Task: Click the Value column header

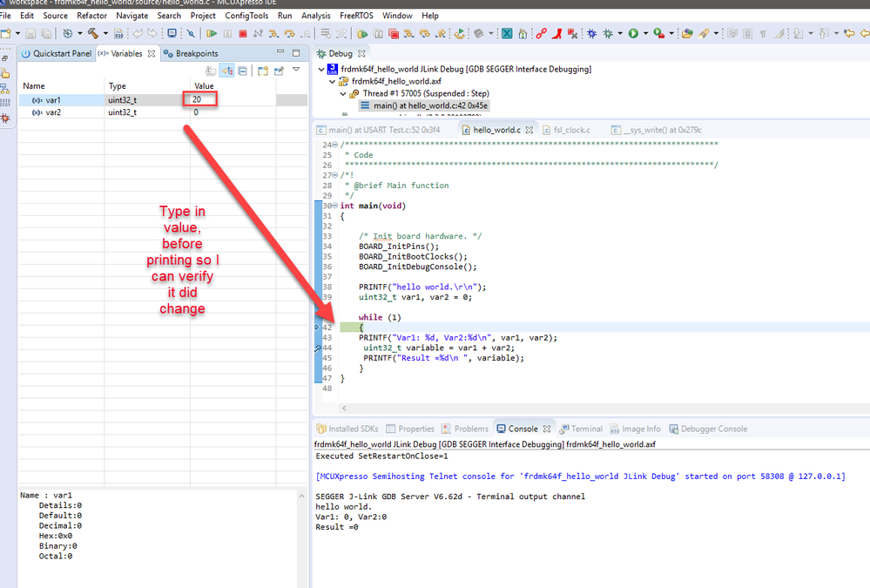Action: tap(204, 86)
